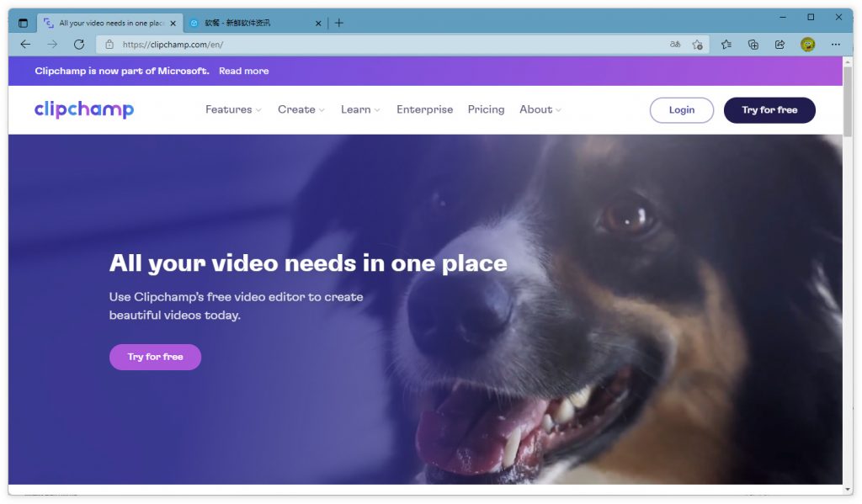Click the read aloud icon in address bar
Screen dimensions: 862x504
[675, 45]
